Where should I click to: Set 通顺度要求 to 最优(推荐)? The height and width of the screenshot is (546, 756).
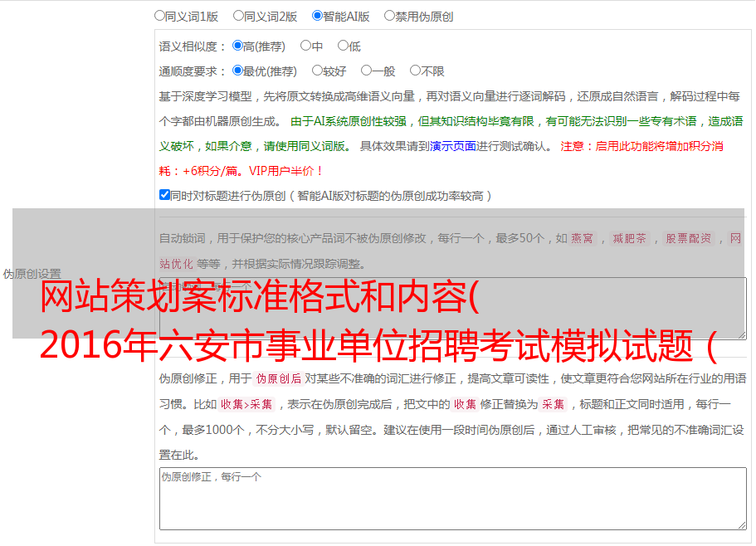coord(237,71)
